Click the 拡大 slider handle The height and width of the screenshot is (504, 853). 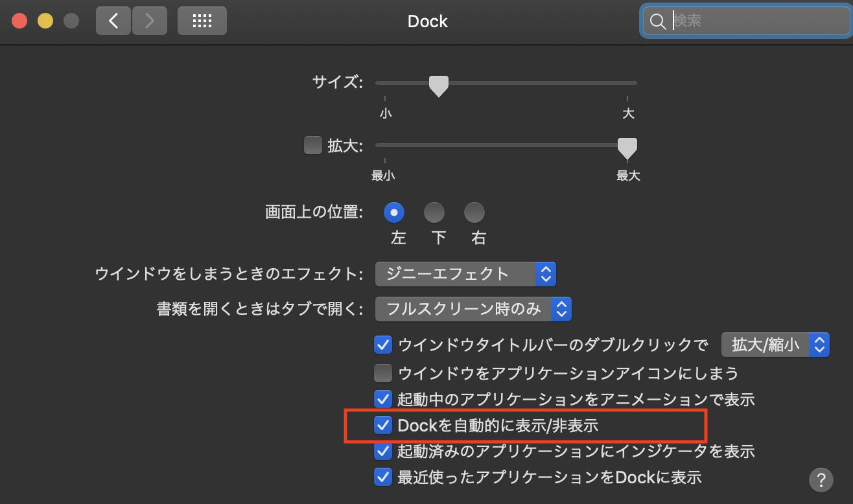click(x=627, y=148)
